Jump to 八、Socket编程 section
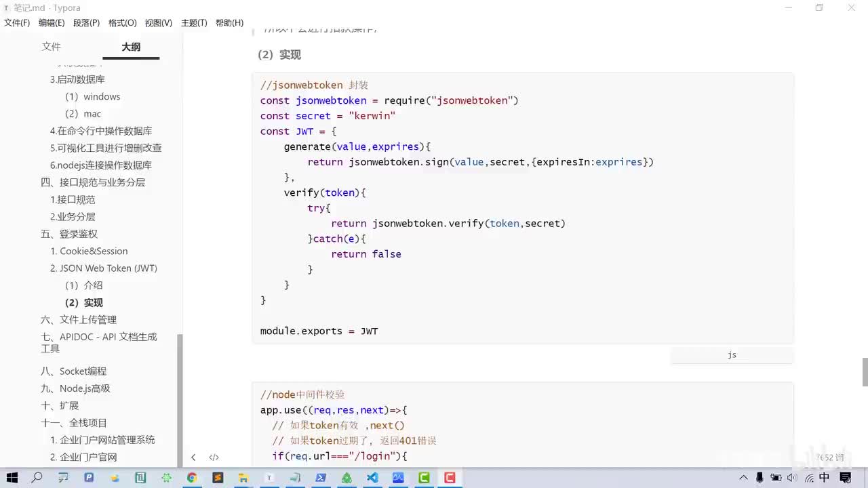Screen dimensions: 868x488 [x=73, y=371]
